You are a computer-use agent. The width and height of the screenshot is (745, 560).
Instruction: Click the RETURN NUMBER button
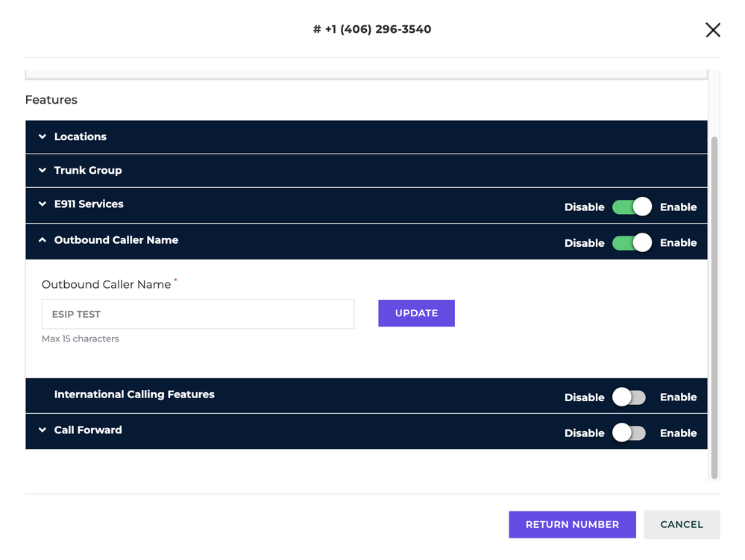[x=572, y=524]
